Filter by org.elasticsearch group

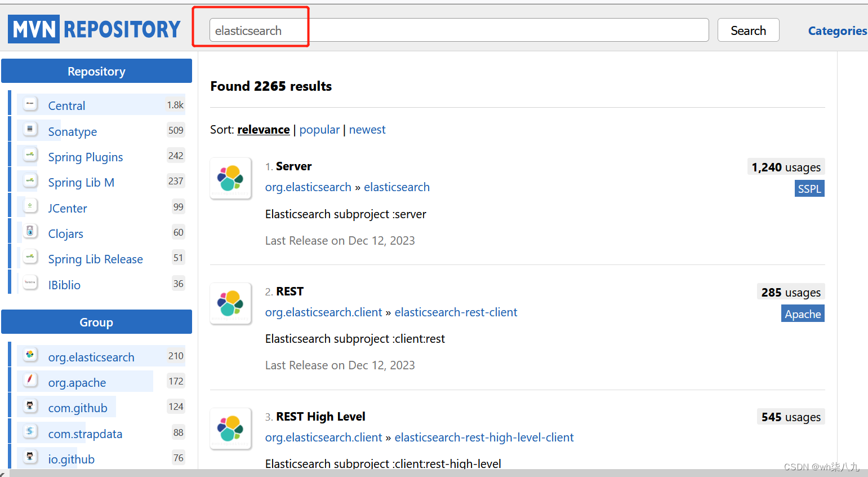pos(91,357)
